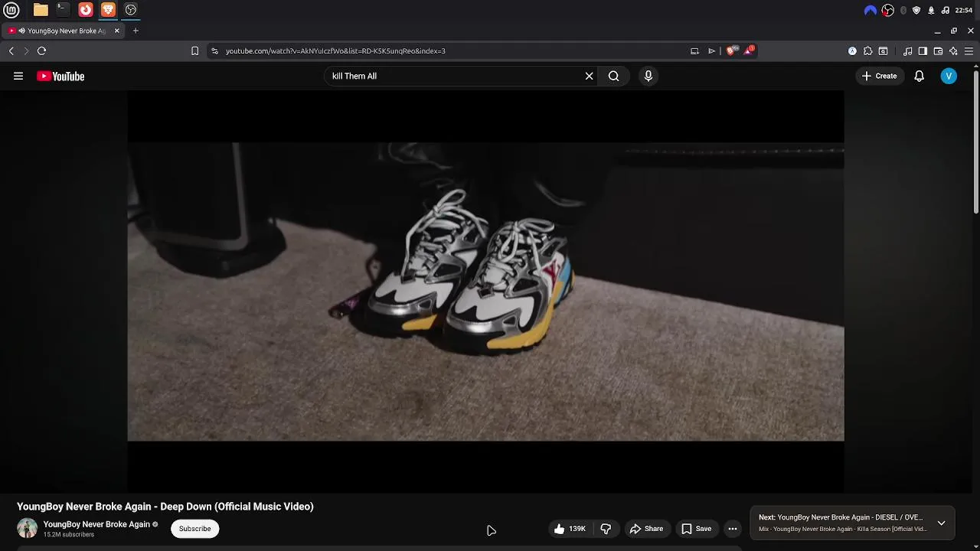Open a new browser tab

pyautogui.click(x=136, y=31)
